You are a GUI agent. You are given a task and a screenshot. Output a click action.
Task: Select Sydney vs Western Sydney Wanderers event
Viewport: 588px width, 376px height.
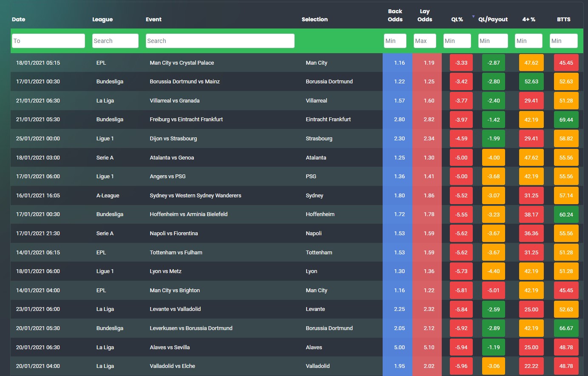[x=196, y=195]
